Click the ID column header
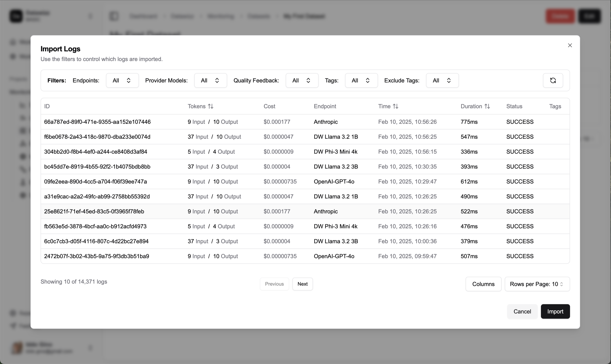611x364 pixels. (47, 106)
